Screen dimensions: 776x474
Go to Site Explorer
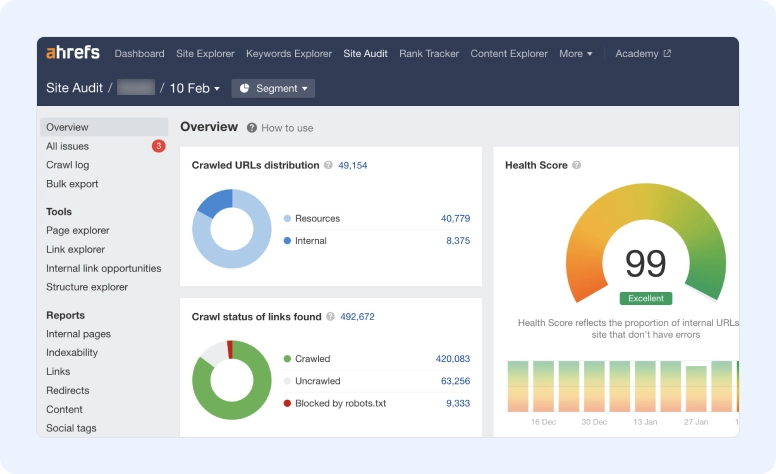coord(205,53)
